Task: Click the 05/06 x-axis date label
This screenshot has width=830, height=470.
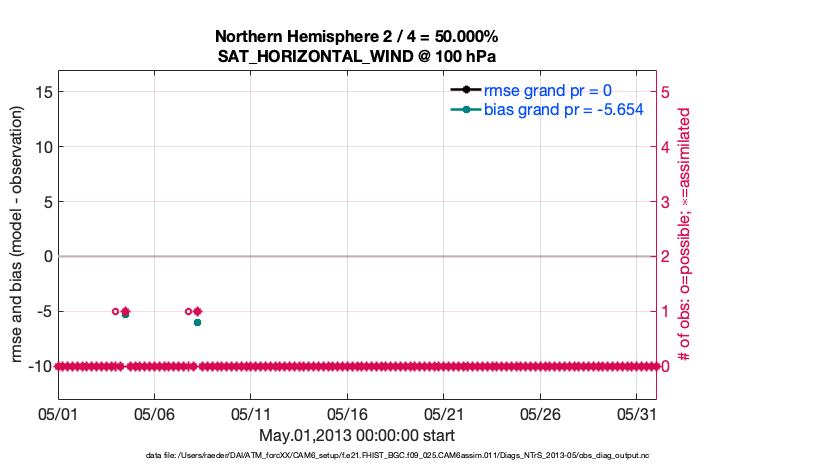Action: pos(154,411)
